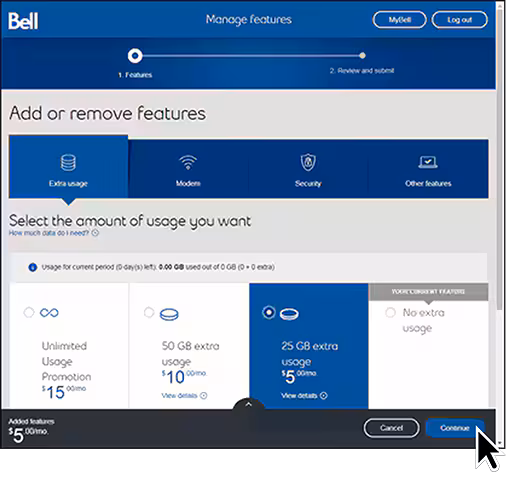
Task: Select the Other features laptop icon
Action: (428, 162)
